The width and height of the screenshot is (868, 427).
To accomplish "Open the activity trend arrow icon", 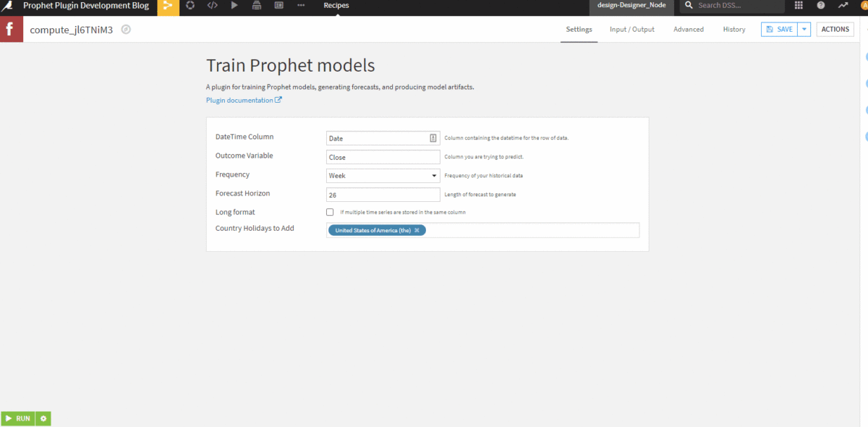I will coord(843,6).
